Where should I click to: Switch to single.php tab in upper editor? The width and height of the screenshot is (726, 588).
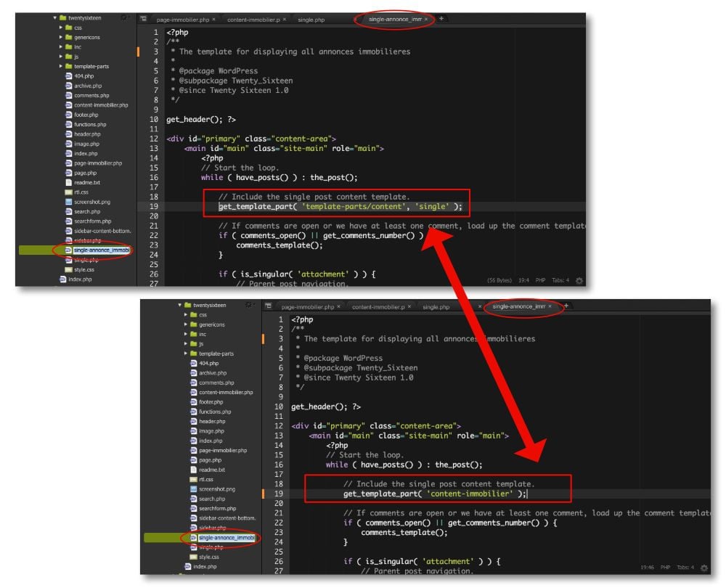(x=311, y=20)
